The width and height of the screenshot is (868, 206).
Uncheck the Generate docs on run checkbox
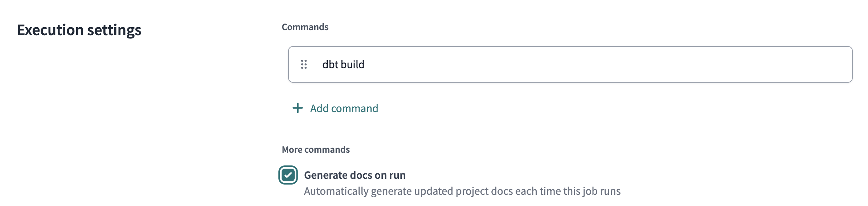tap(288, 175)
